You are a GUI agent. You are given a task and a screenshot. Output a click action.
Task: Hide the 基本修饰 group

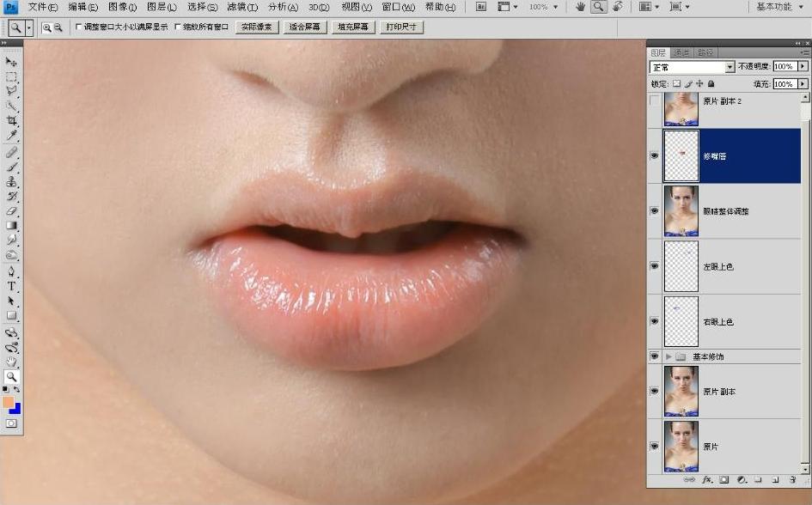click(655, 356)
